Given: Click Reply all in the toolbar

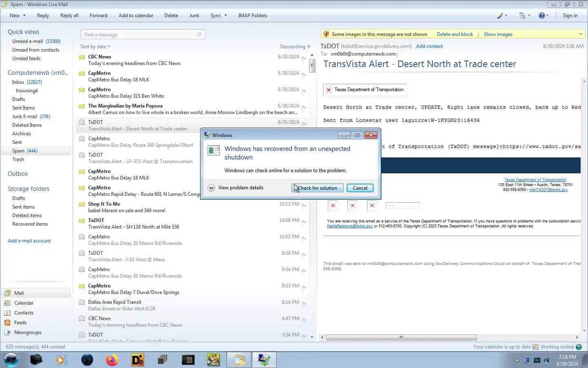Looking at the screenshot, I should pos(69,16).
